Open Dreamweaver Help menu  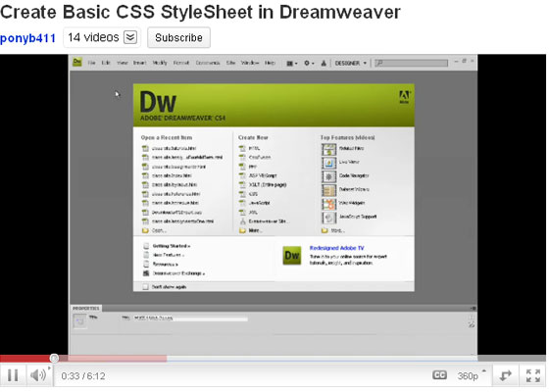270,63
